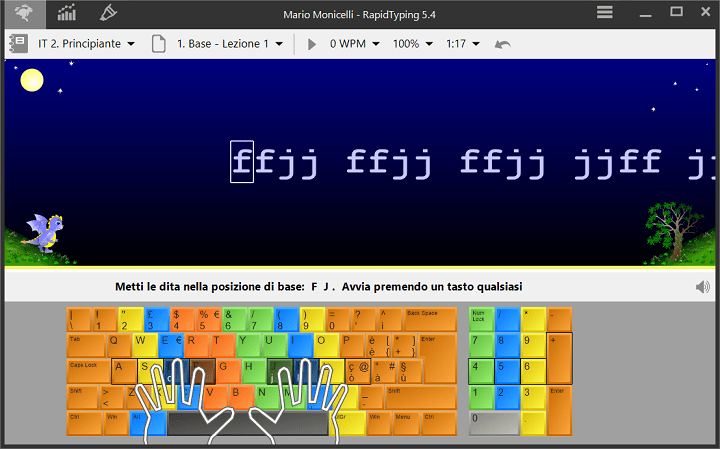Toggle sound with the speaker icon
This screenshot has width=720, height=449.
[703, 288]
